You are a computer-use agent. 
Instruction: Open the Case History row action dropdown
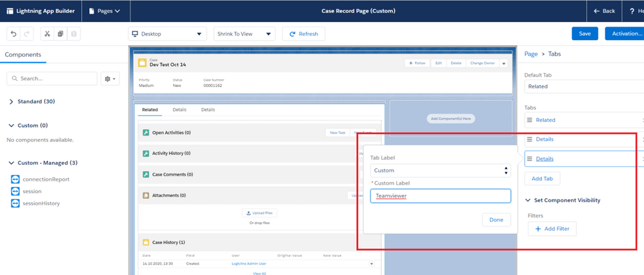(x=371, y=263)
